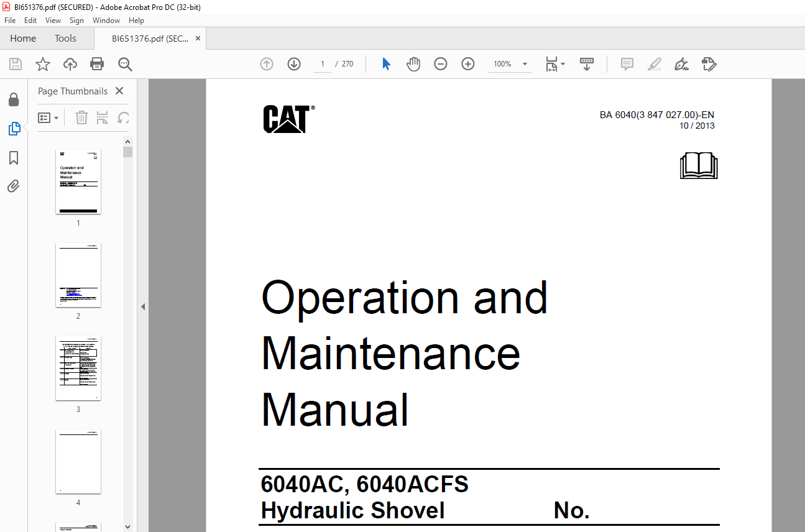Zoom out with the minus button

(441, 64)
